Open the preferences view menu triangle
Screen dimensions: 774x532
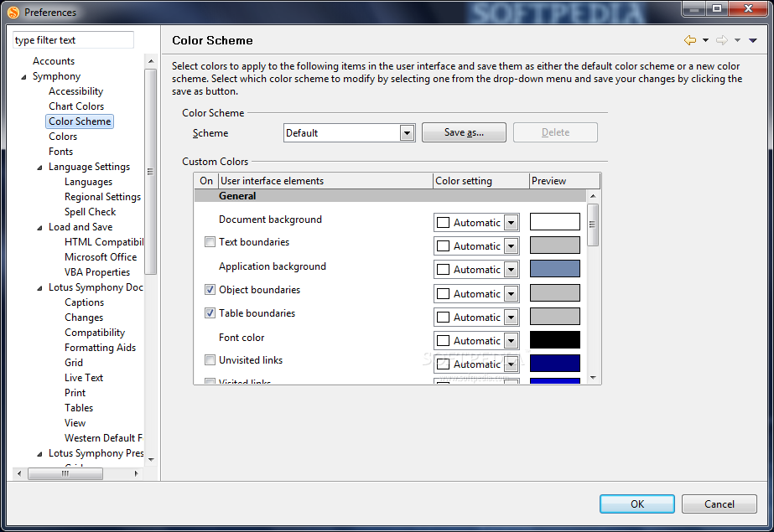753,40
